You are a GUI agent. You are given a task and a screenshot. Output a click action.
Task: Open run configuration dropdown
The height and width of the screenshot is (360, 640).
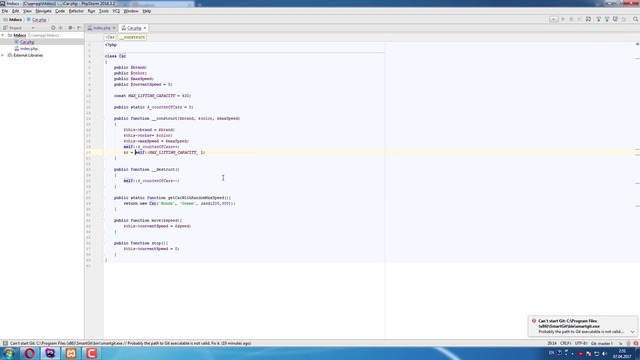pos(553,19)
